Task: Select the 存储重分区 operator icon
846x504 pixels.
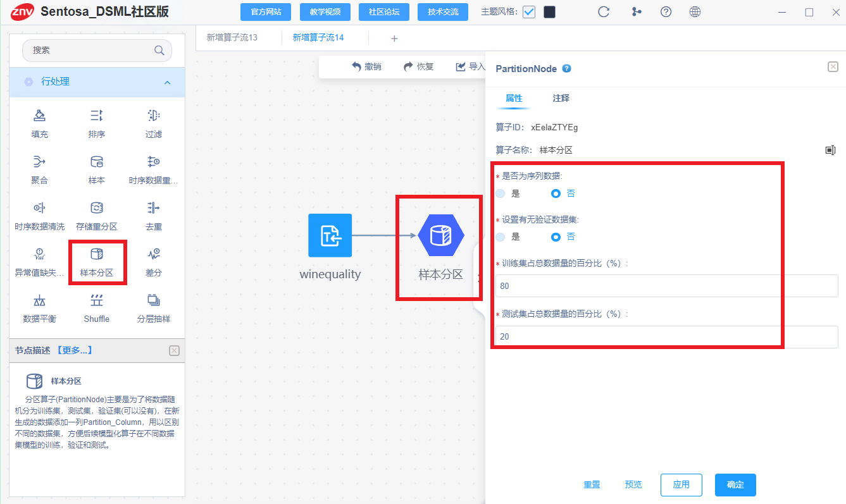Action: [96, 207]
